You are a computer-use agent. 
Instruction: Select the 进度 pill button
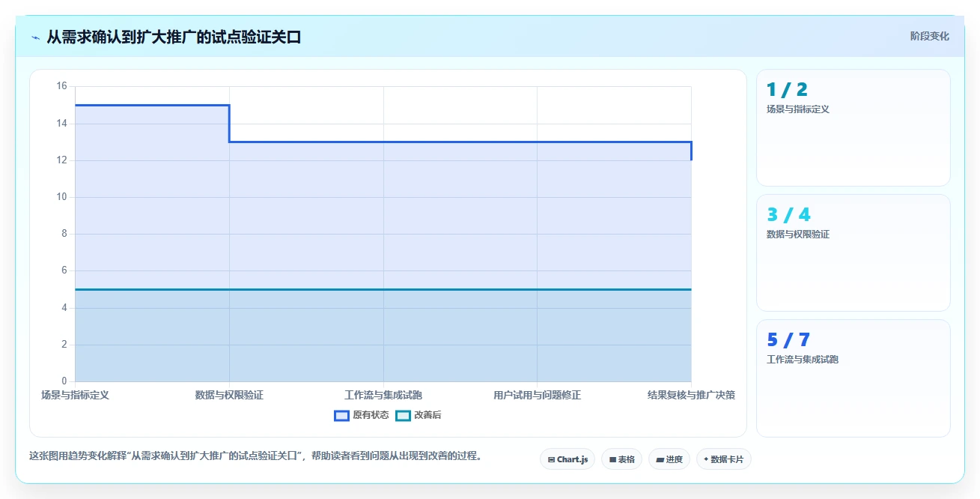(x=669, y=459)
